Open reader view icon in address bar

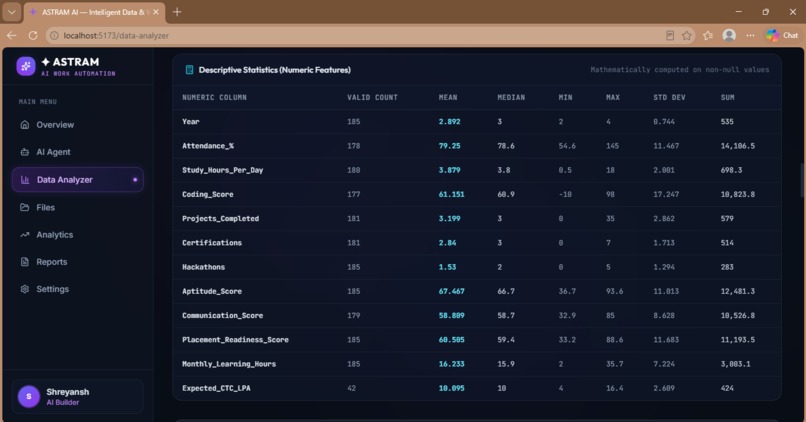[x=670, y=35]
